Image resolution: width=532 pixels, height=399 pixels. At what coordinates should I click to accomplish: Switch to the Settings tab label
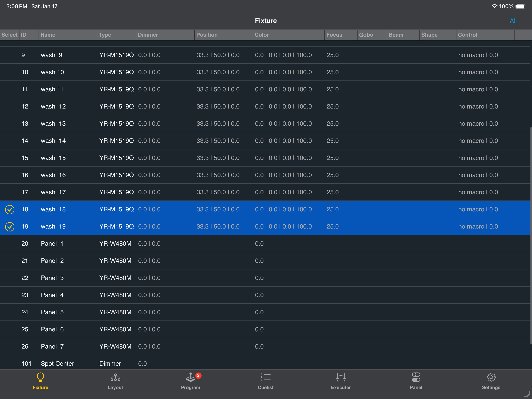point(491,388)
